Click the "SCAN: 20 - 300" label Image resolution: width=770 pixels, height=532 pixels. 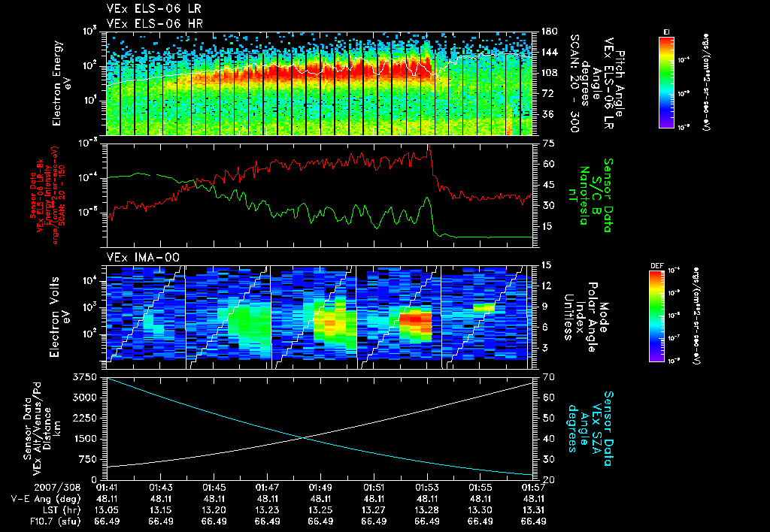tap(574, 83)
